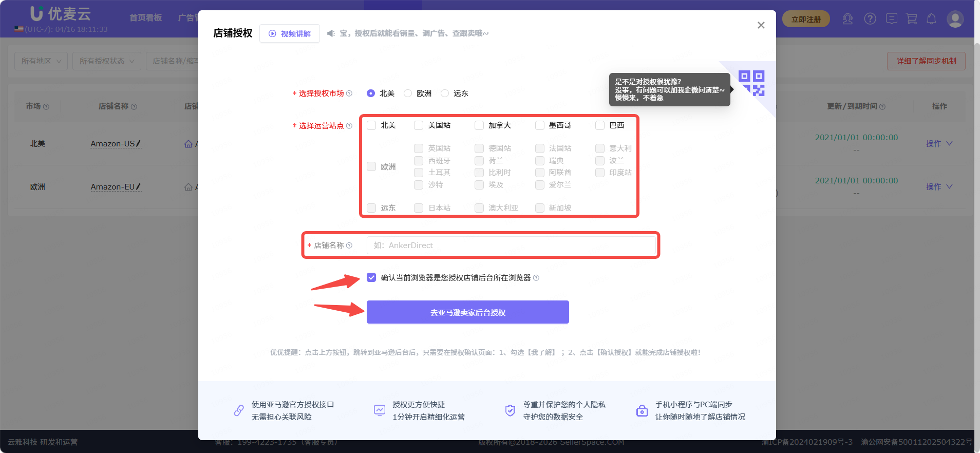Click the 优麦云 logo
Image resolution: width=980 pixels, height=453 pixels.
coord(61,13)
